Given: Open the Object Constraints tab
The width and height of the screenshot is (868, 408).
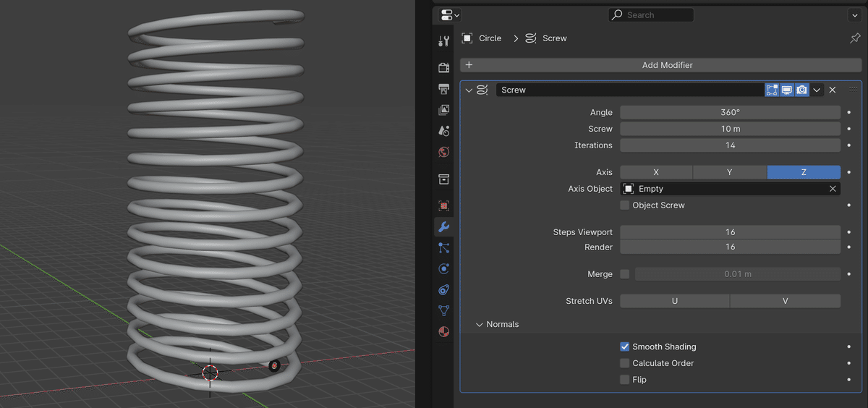Looking at the screenshot, I should pos(444,289).
